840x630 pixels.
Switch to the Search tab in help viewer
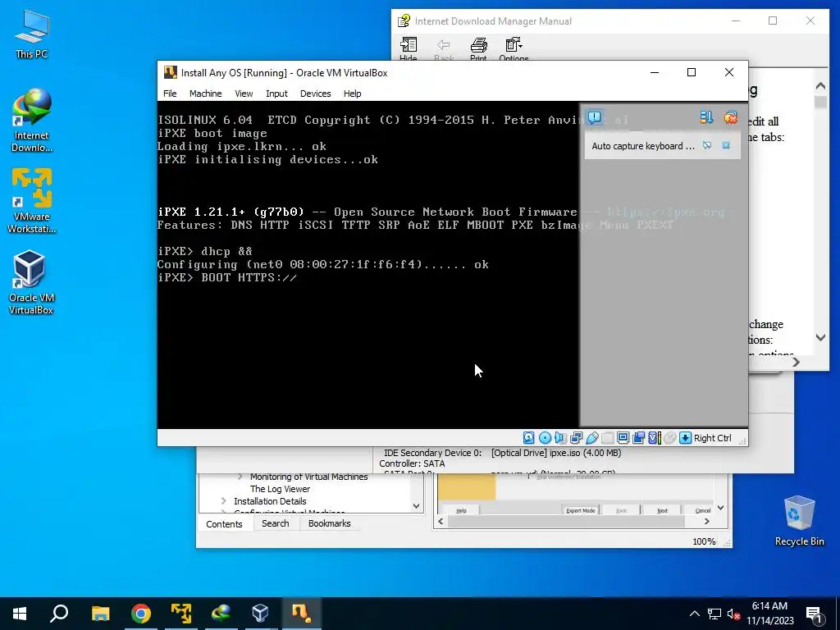click(276, 523)
